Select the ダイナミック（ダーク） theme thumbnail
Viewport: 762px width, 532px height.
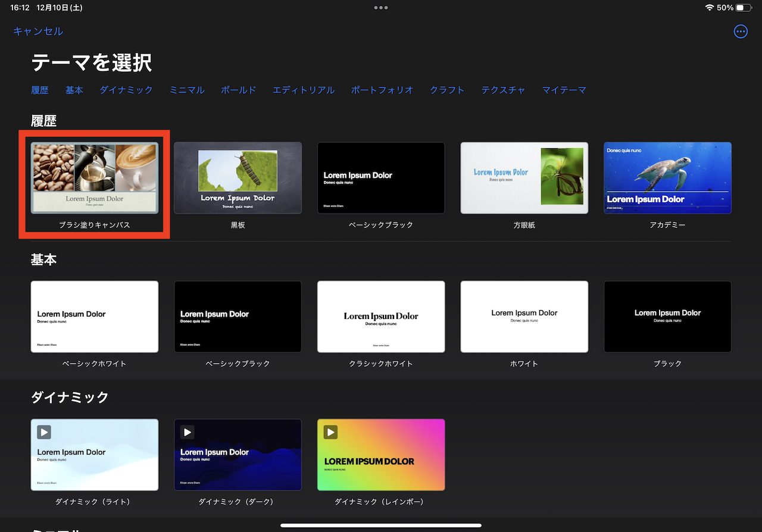tap(238, 455)
